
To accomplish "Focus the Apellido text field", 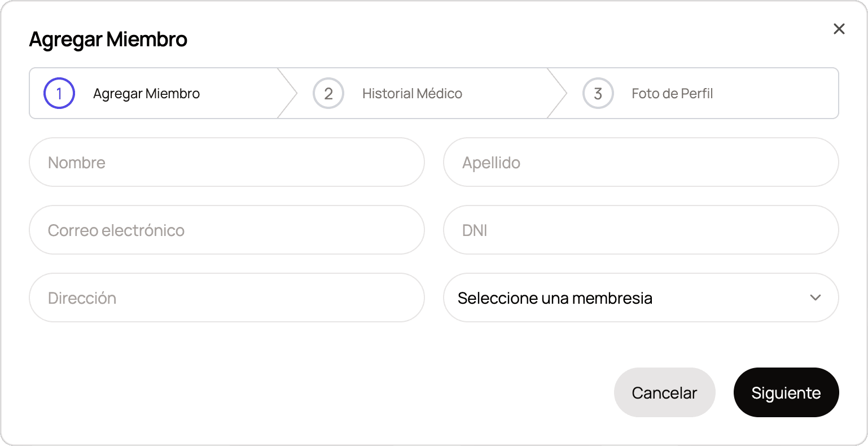I will tap(641, 162).
